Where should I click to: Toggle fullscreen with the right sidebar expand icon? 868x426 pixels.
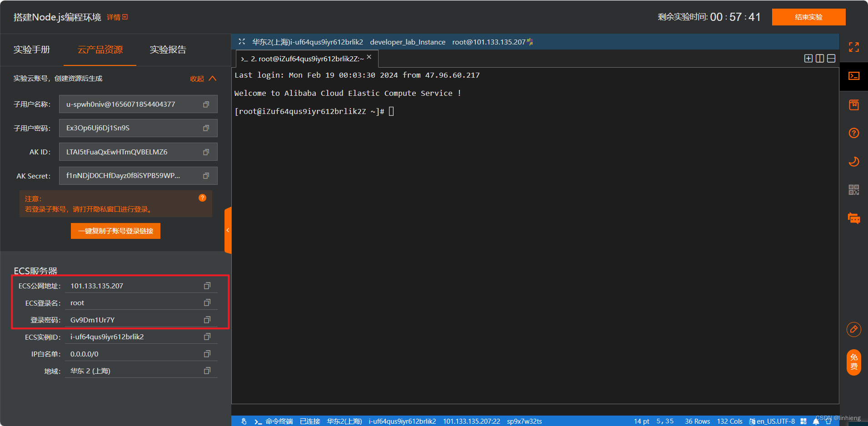pos(854,47)
